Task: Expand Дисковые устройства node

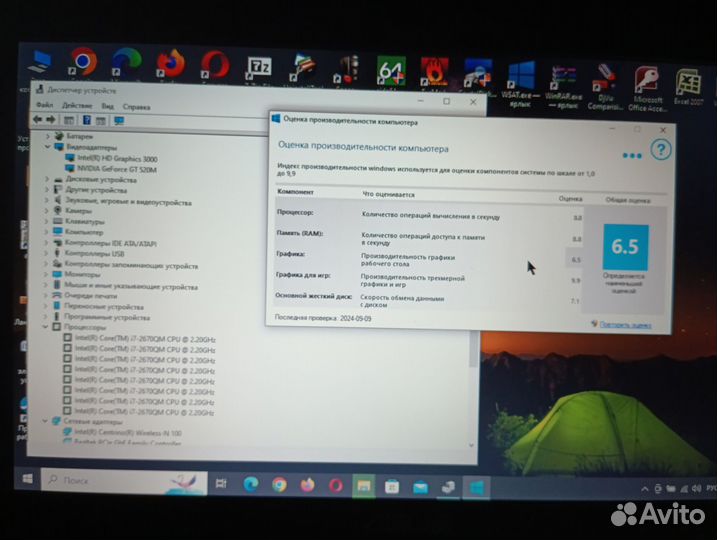Action: pos(47,179)
